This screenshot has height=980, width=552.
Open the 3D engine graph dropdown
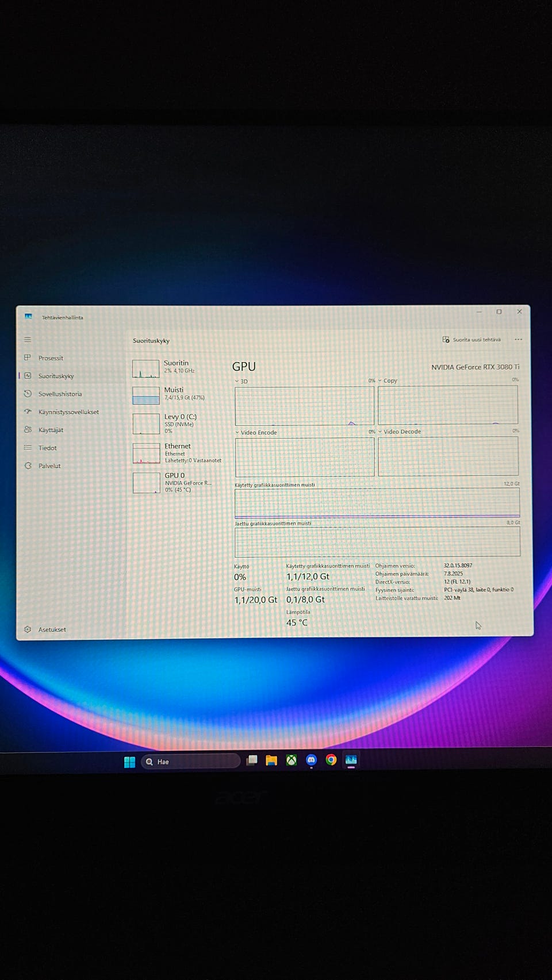[x=241, y=381]
